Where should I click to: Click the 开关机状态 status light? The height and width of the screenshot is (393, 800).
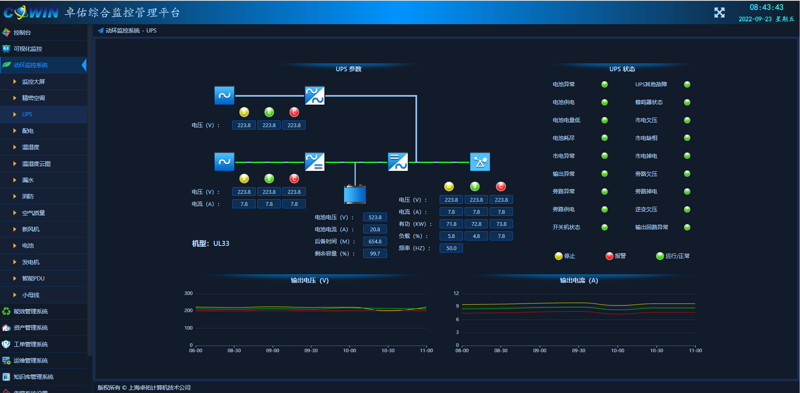click(605, 227)
